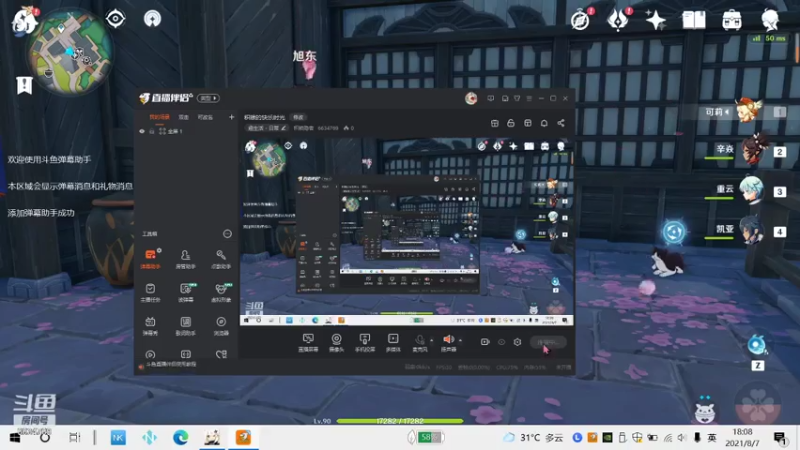Mute the 扬声器 speaker
The width and height of the screenshot is (800, 450).
tap(448, 342)
